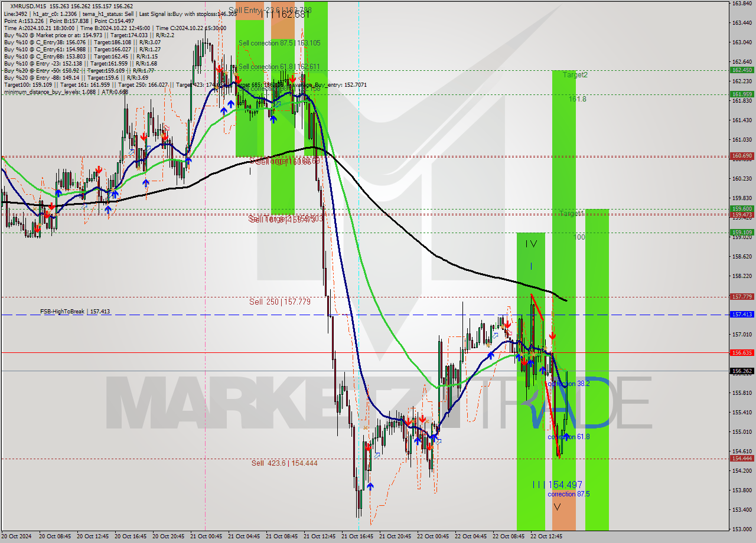756x543 pixels.
Task: Select the 'FSB-HighToBreak | 157.413' label
Action: (75, 311)
